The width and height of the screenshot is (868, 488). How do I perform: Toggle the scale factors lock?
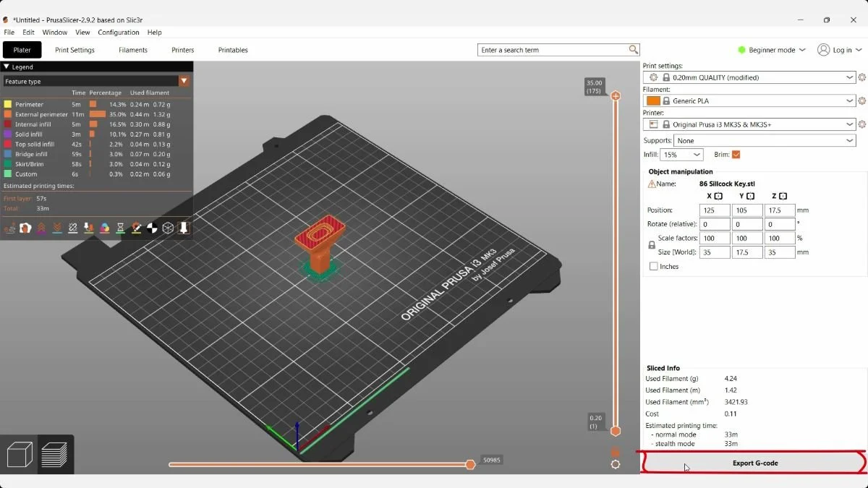(652, 245)
